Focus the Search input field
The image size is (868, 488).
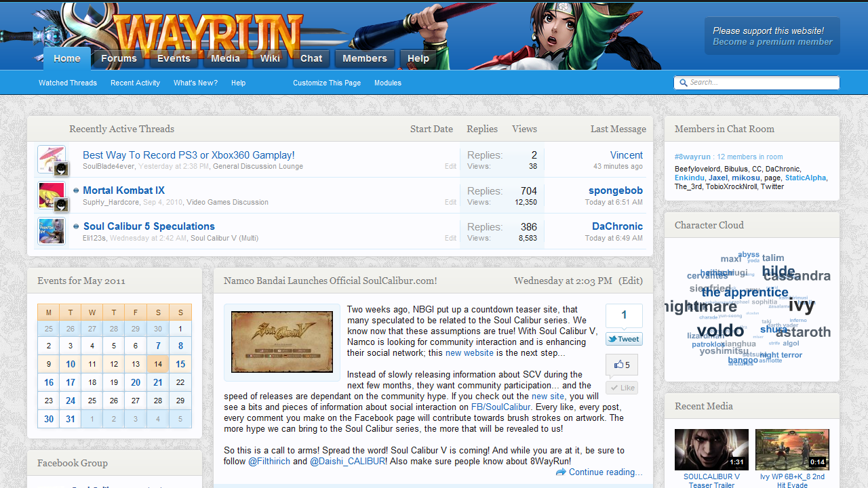tap(757, 83)
